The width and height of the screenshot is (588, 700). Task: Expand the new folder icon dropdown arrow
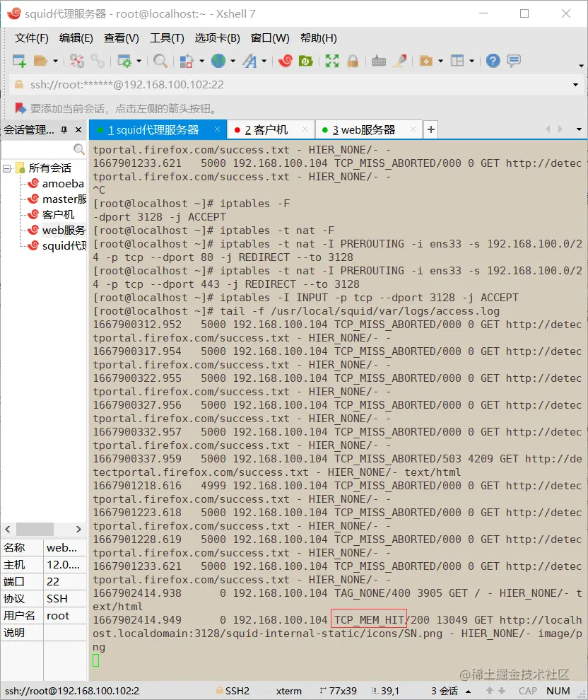tap(441, 61)
